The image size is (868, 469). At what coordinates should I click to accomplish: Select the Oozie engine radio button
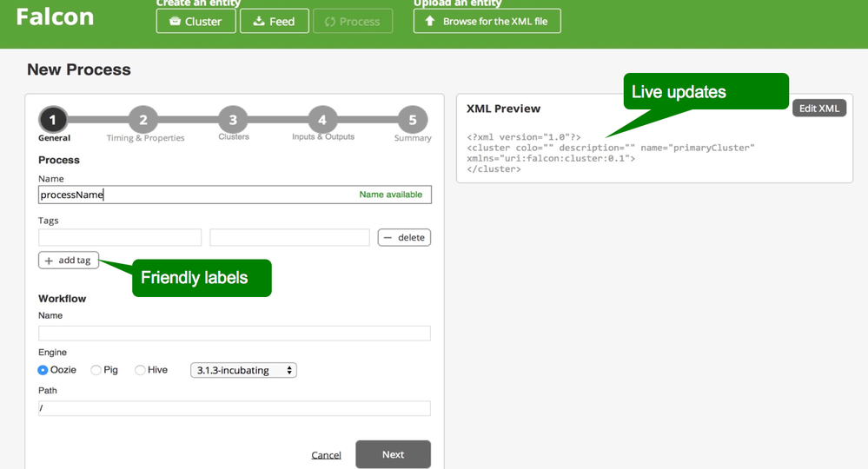click(x=43, y=370)
